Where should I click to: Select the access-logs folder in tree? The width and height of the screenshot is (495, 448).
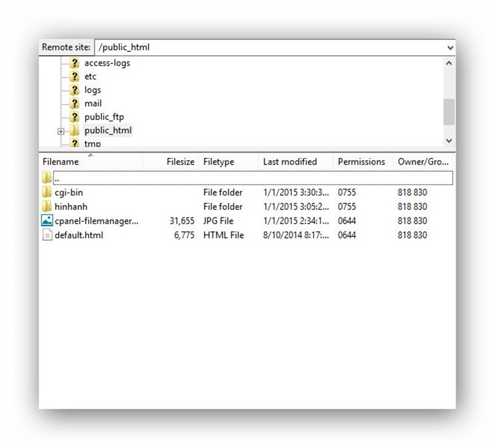point(107,63)
